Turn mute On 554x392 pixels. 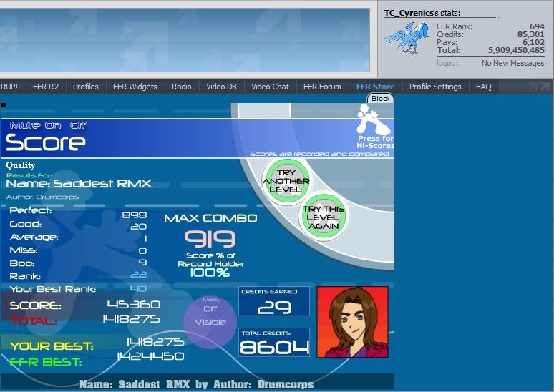tap(54, 125)
